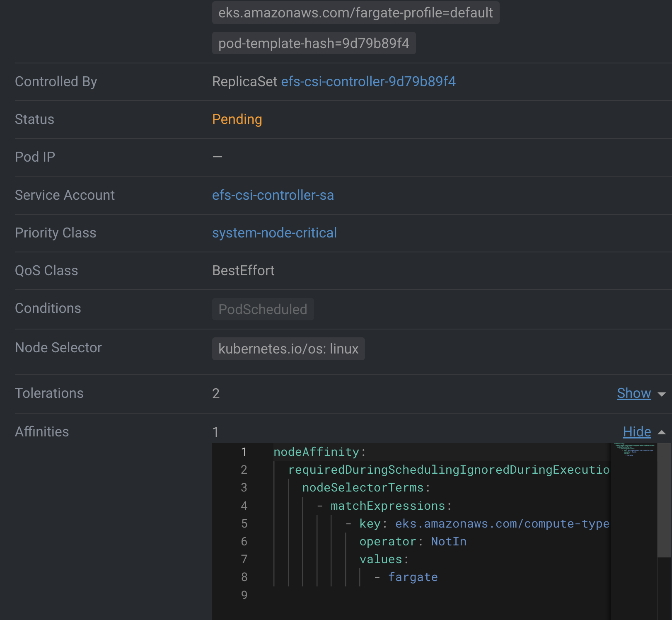Click the Affinities collapse triangle

662,432
